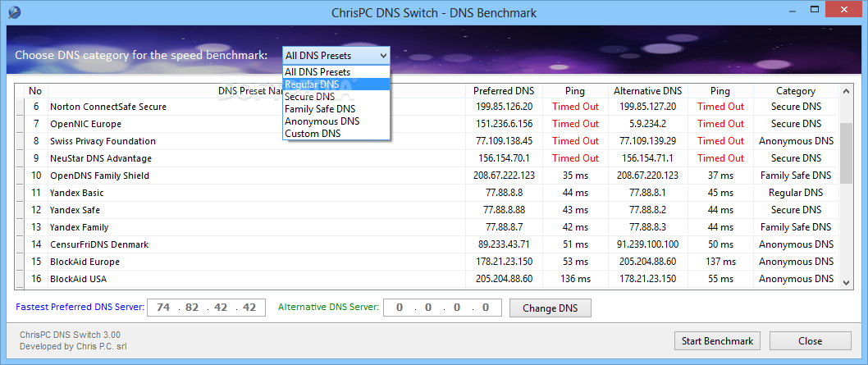
Task: Sort by the Alternative DNS column header
Action: tap(647, 91)
